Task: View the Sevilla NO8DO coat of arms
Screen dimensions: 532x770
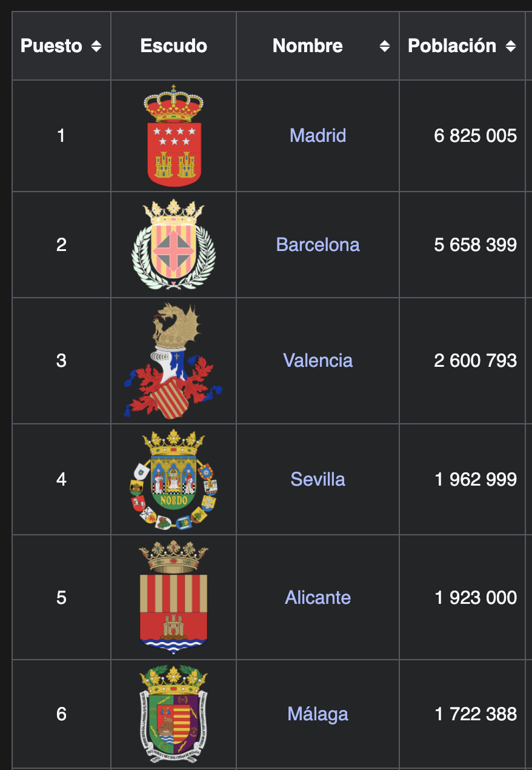Action: (x=174, y=479)
